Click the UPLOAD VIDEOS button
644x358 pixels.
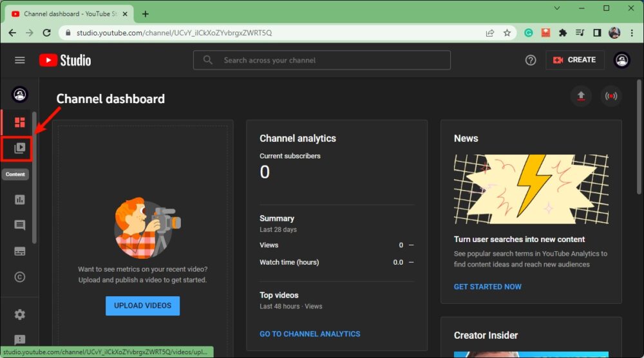pyautogui.click(x=142, y=305)
